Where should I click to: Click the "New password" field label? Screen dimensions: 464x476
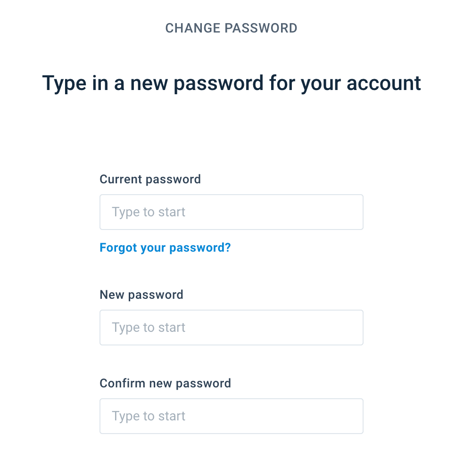(x=141, y=295)
